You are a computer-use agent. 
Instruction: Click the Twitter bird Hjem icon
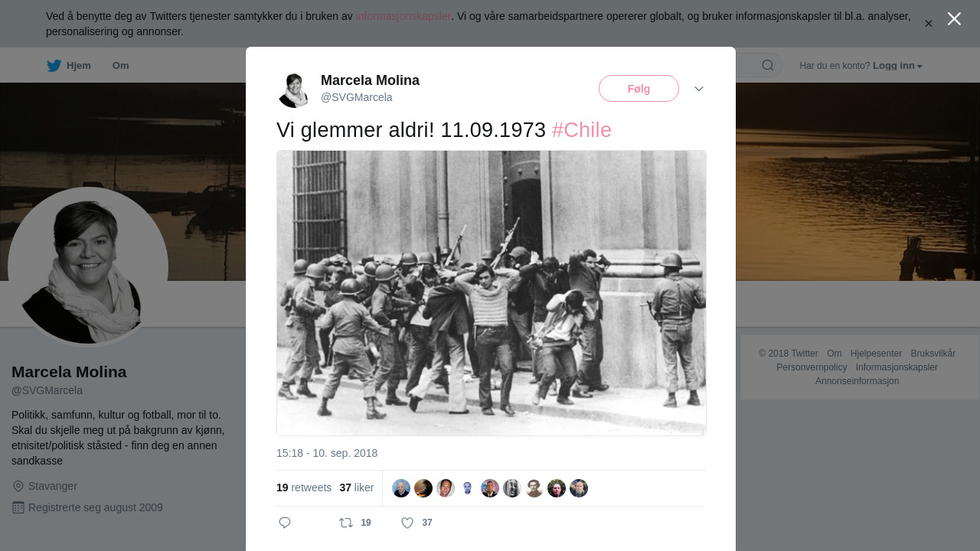tap(54, 66)
